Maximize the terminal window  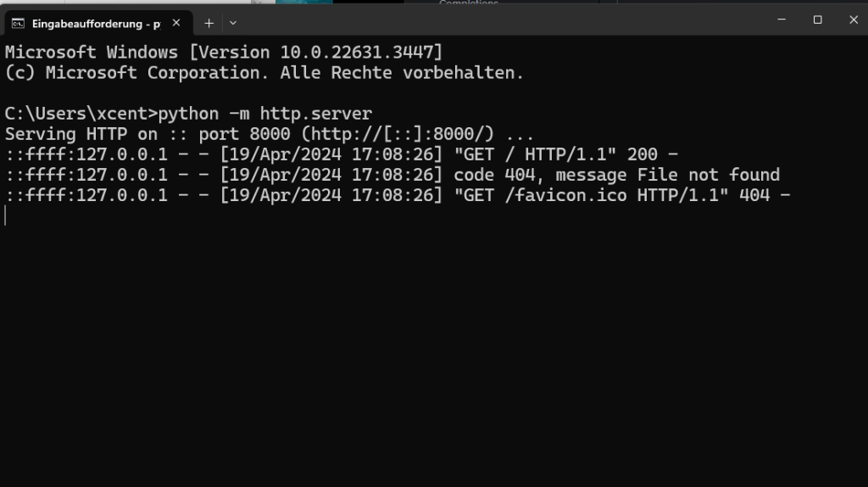click(818, 20)
